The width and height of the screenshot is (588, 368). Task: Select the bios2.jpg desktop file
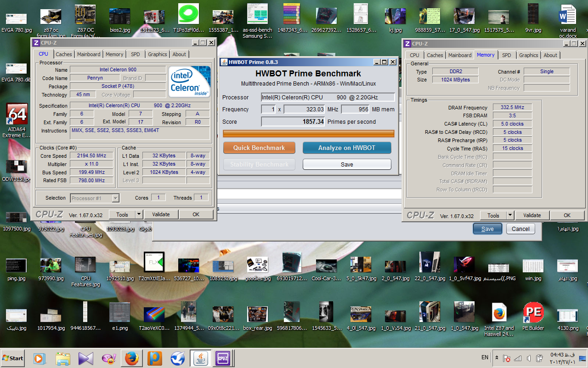[x=120, y=21]
